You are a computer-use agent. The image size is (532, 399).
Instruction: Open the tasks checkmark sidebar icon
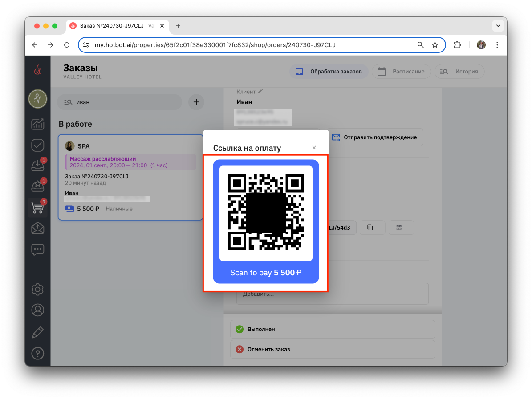(38, 145)
